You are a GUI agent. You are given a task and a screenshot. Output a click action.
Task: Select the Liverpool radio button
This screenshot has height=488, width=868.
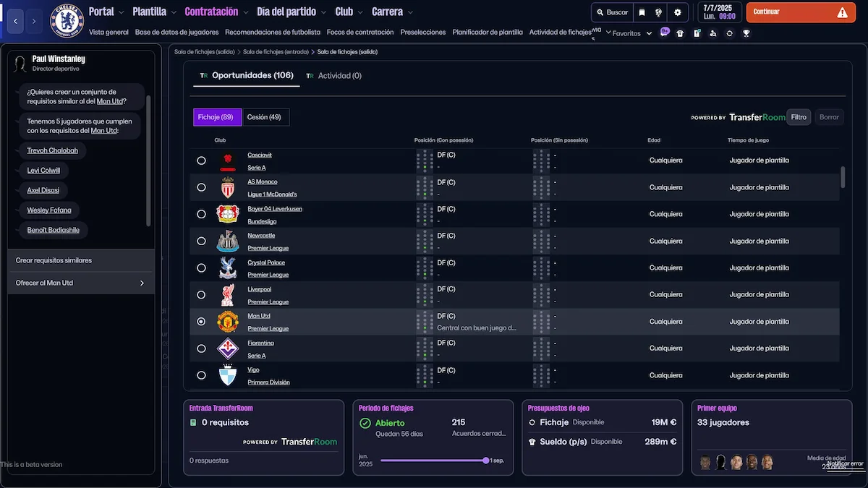(x=201, y=294)
